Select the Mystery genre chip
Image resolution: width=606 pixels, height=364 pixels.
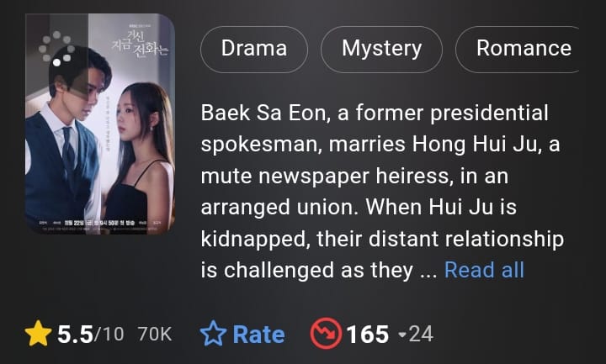click(381, 49)
